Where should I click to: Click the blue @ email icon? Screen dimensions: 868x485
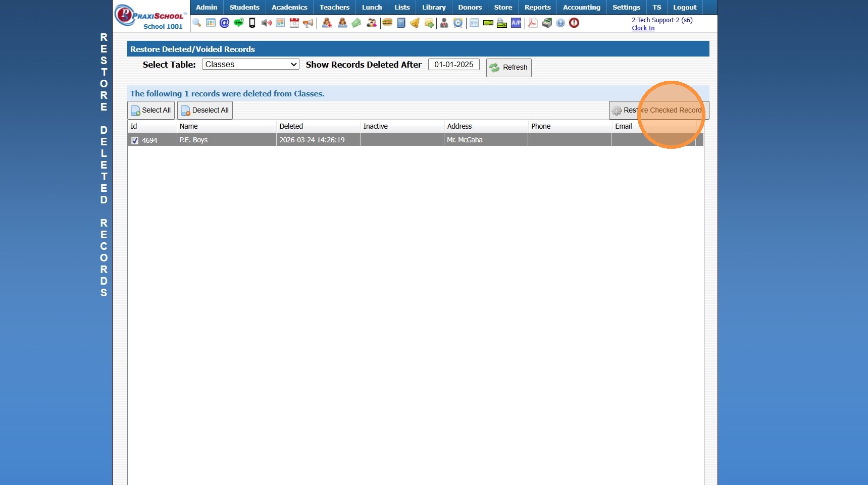click(x=225, y=23)
